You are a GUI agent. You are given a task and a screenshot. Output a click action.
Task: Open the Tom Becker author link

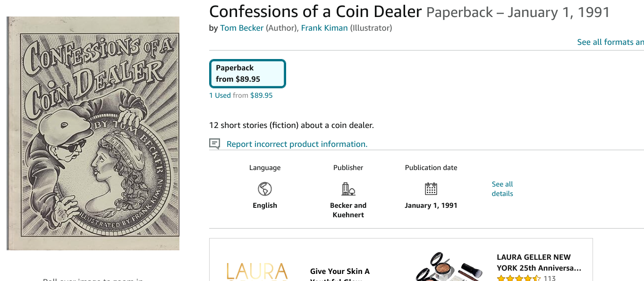coord(242,28)
